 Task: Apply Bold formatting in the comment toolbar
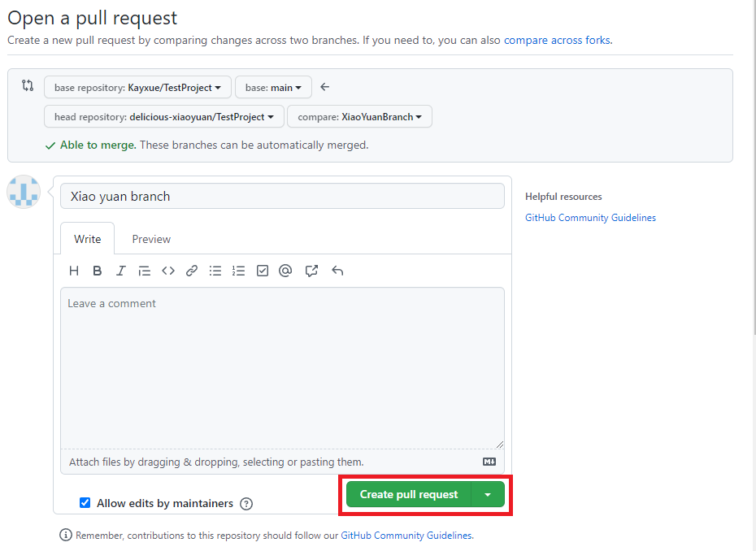[97, 271]
